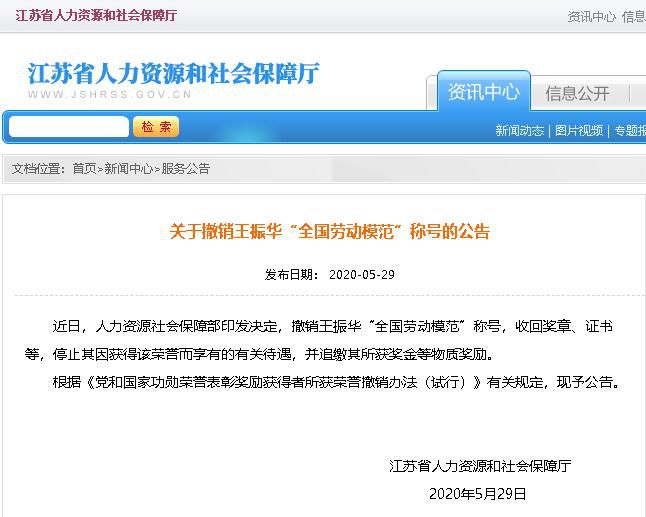Open 服务公告 breadcrumb link
This screenshot has width=646, height=517.
[x=186, y=169]
